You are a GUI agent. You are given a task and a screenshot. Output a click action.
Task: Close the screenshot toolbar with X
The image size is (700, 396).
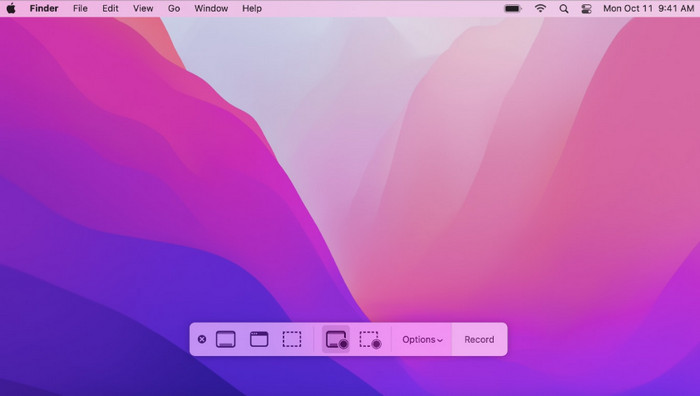click(202, 339)
